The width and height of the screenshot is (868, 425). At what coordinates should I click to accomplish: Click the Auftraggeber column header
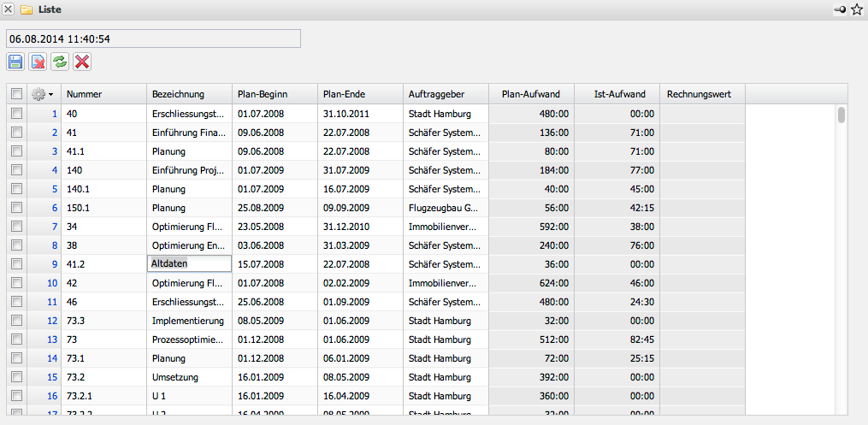pyautogui.click(x=445, y=94)
